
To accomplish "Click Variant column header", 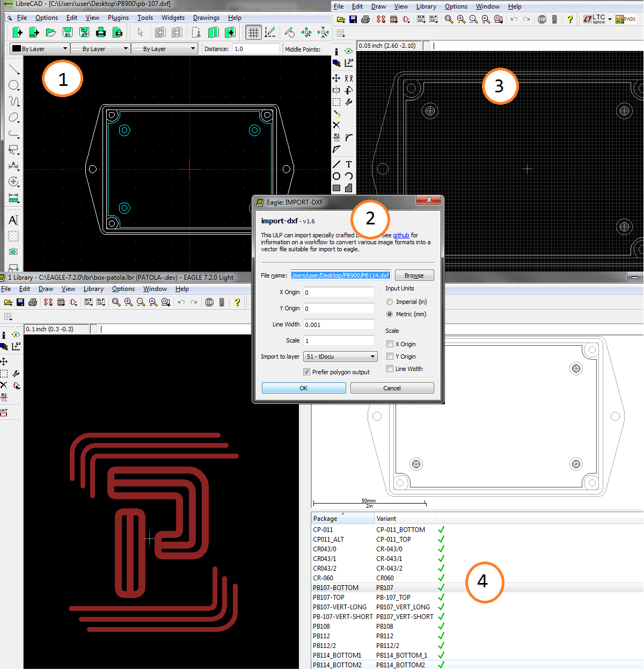I will coord(405,519).
